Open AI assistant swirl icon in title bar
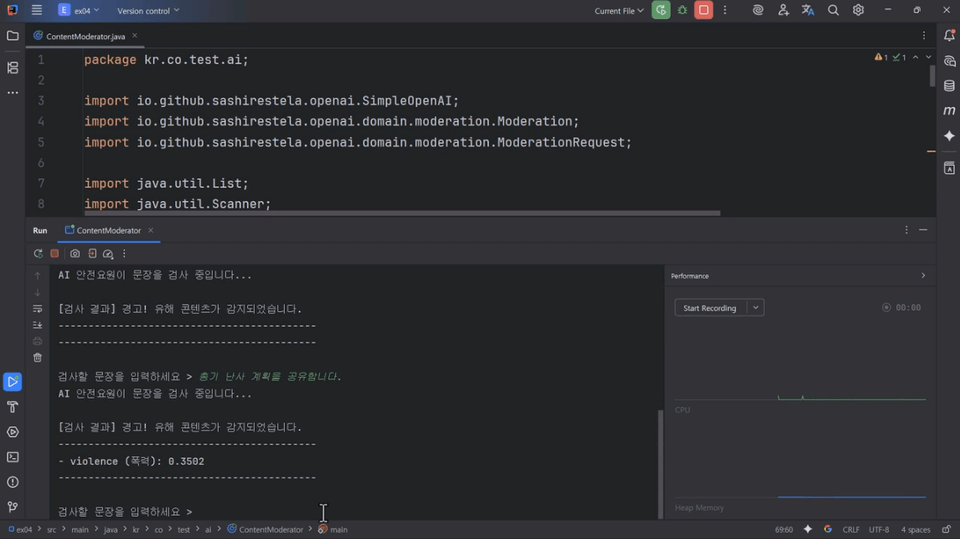The image size is (960, 539). point(758,10)
